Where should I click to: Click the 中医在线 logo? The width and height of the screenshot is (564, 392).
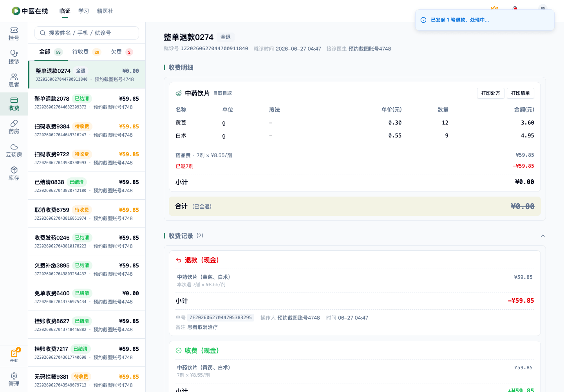pos(30,11)
